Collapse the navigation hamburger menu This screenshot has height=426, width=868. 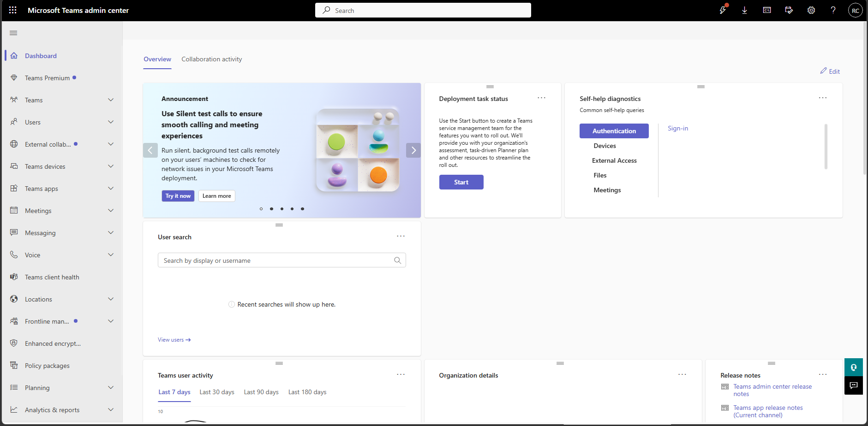pyautogui.click(x=13, y=33)
